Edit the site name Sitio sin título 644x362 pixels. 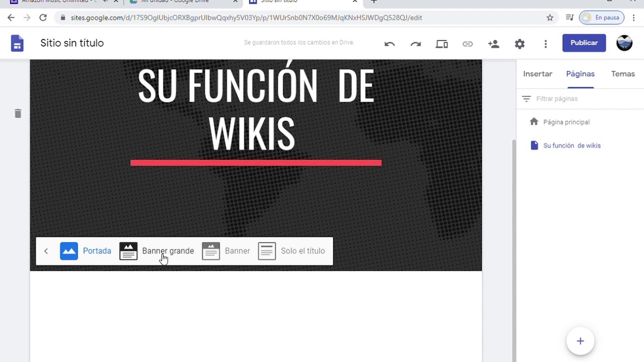click(x=72, y=43)
